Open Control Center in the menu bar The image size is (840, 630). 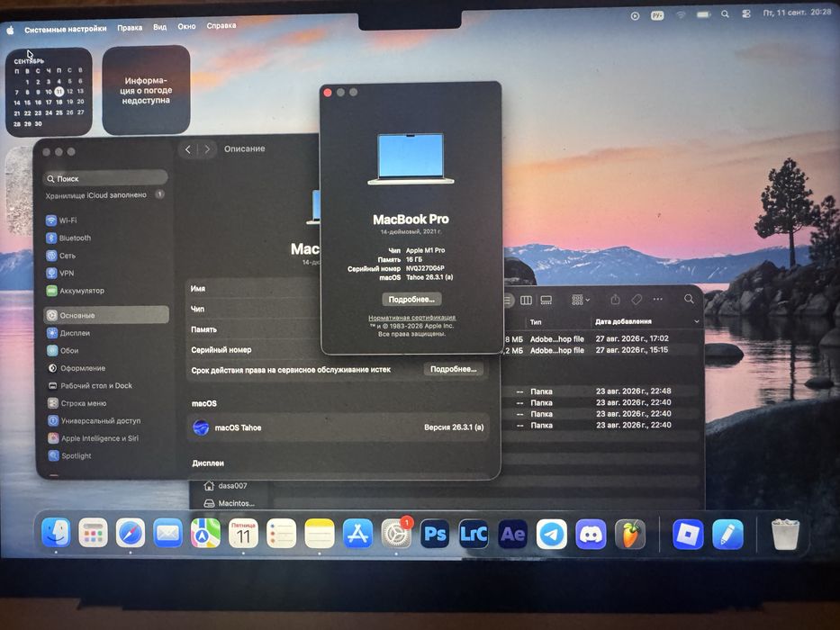click(x=746, y=14)
